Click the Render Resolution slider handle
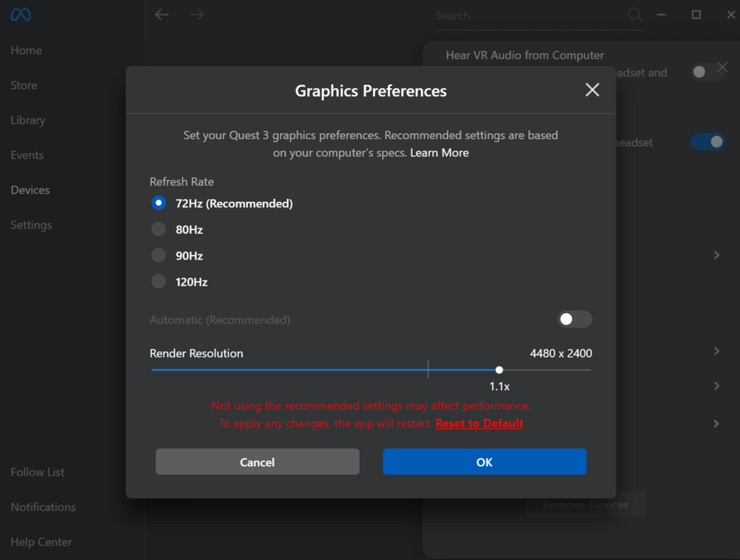 pyautogui.click(x=499, y=370)
